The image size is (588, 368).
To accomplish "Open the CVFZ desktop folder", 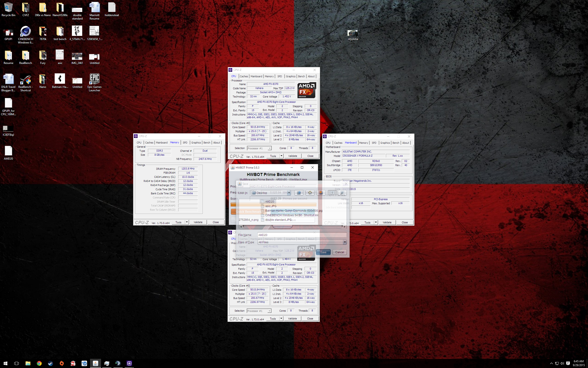I will click(25, 10).
